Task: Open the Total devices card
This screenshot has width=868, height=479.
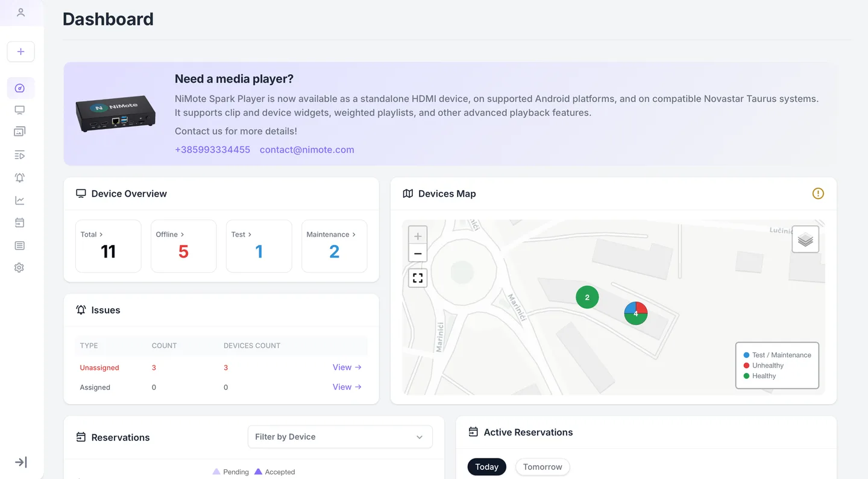Action: tap(108, 246)
